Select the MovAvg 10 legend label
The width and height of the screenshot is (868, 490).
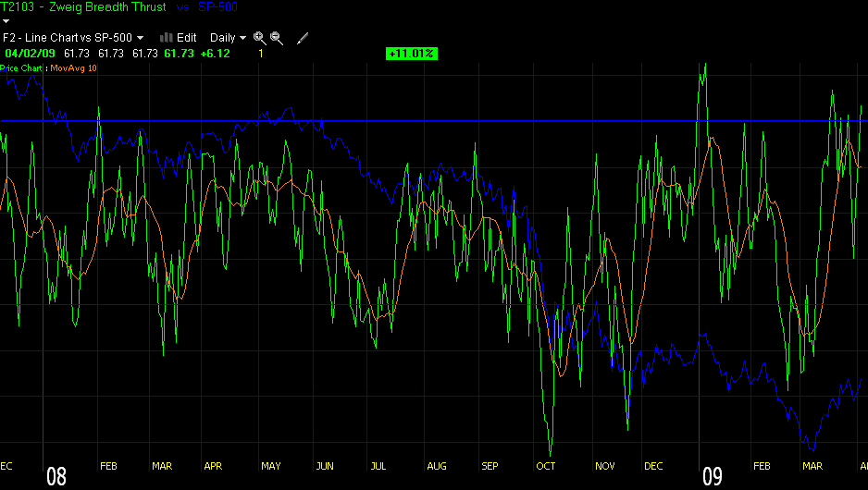tap(74, 68)
